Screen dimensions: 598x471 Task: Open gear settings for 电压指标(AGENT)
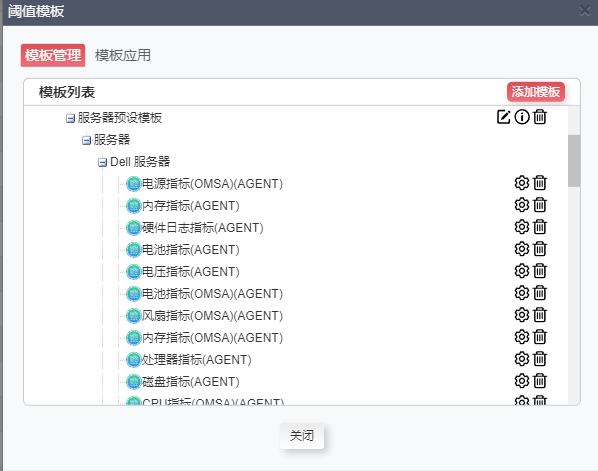point(522,271)
